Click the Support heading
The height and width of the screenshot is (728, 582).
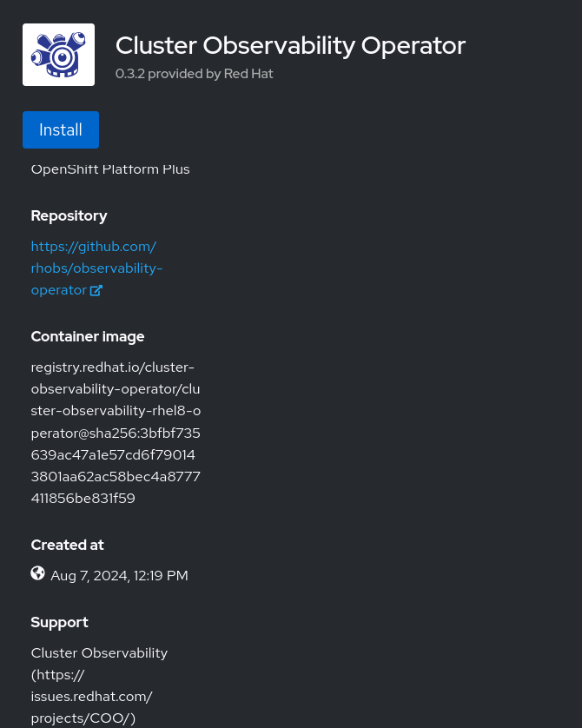(59, 623)
